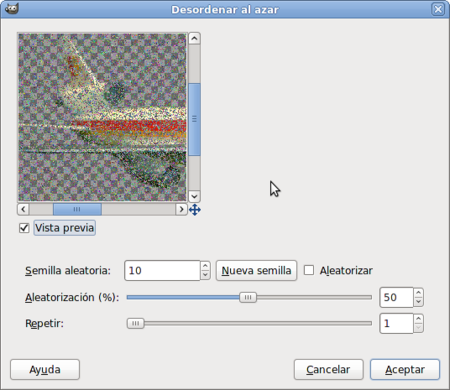Click the Nueva semilla button

(x=256, y=270)
